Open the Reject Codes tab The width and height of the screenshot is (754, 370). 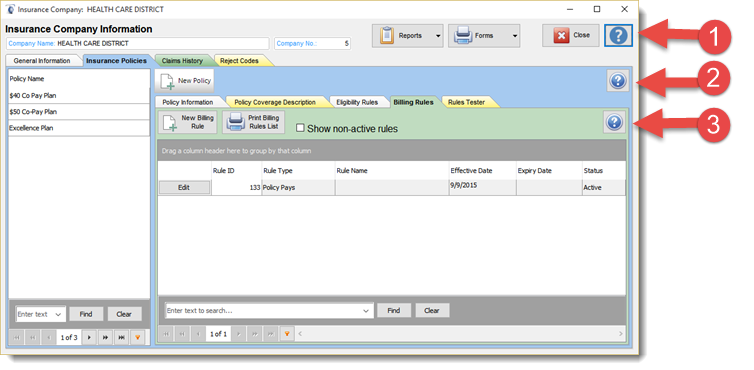[239, 61]
